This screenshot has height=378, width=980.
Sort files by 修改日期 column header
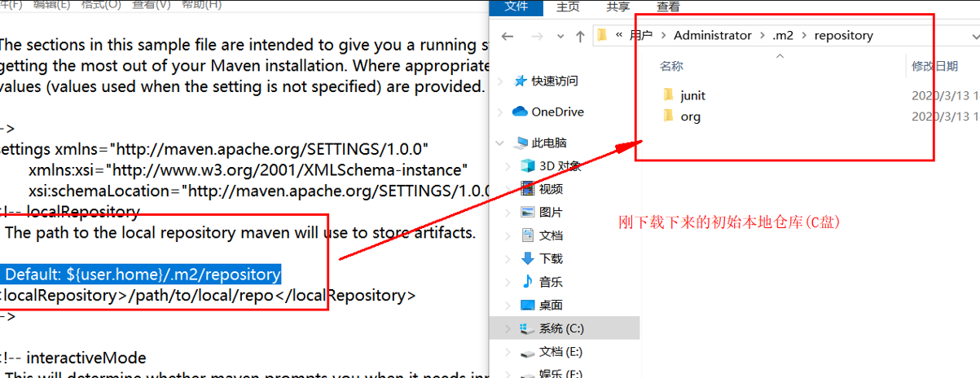pyautogui.click(x=934, y=66)
